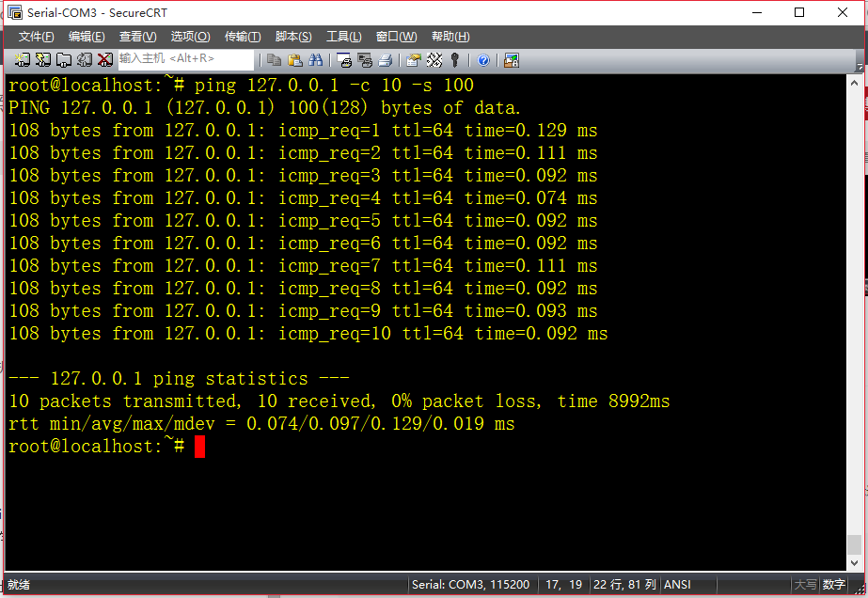Open Session Options icon
This screenshot has width=868, height=598.
coord(414,60)
